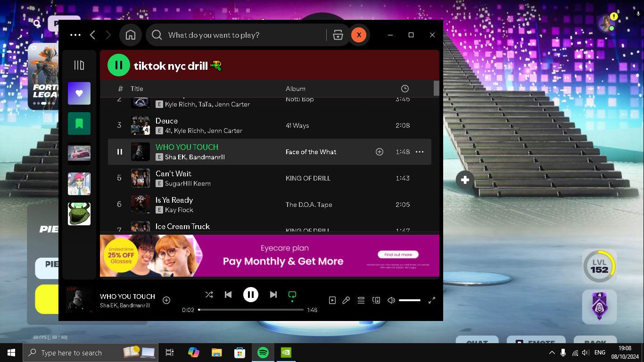Click the plus button in Fortnite lobby
Screen dimensions: 644x362
pyautogui.click(x=465, y=180)
